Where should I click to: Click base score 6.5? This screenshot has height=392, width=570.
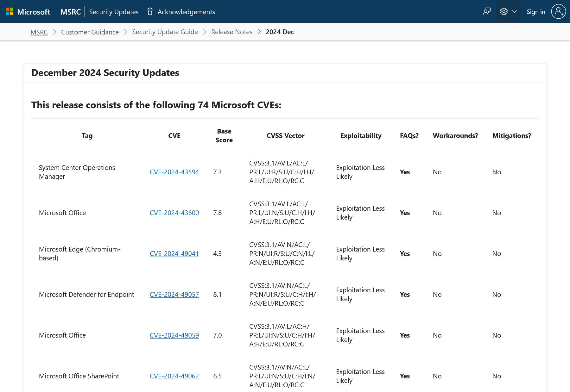click(218, 376)
